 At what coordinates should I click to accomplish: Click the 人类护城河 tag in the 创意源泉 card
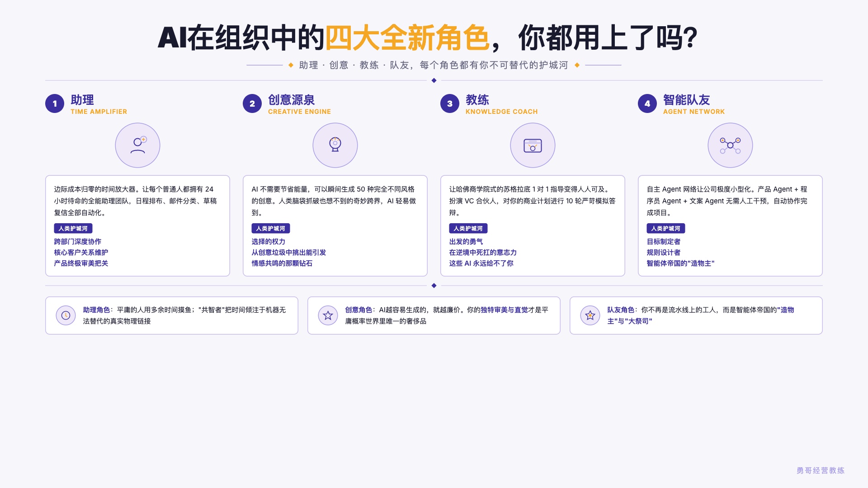[271, 229]
